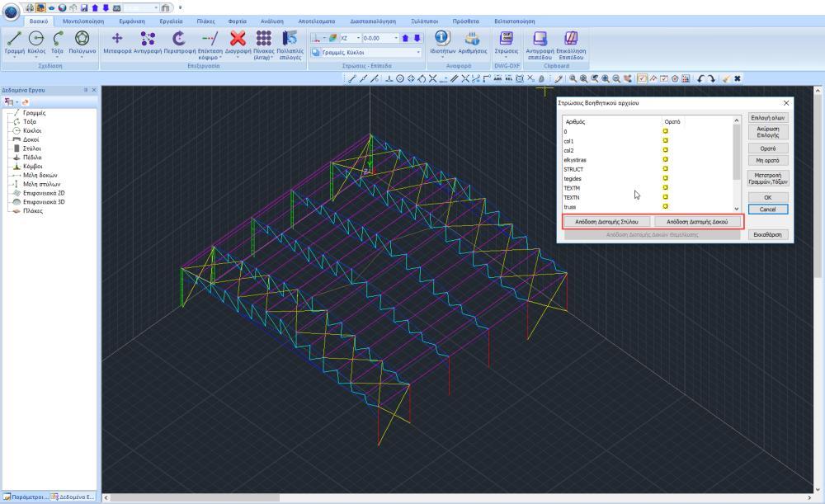Viewport: 825px width, 504px height.
Task: Click Μετατροπή Γραμμών,Τόξων button
Action: tap(767, 178)
